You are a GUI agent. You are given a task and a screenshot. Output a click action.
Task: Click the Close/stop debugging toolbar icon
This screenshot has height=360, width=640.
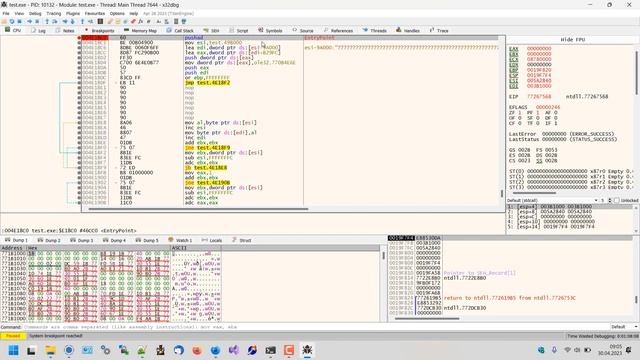(19, 21)
